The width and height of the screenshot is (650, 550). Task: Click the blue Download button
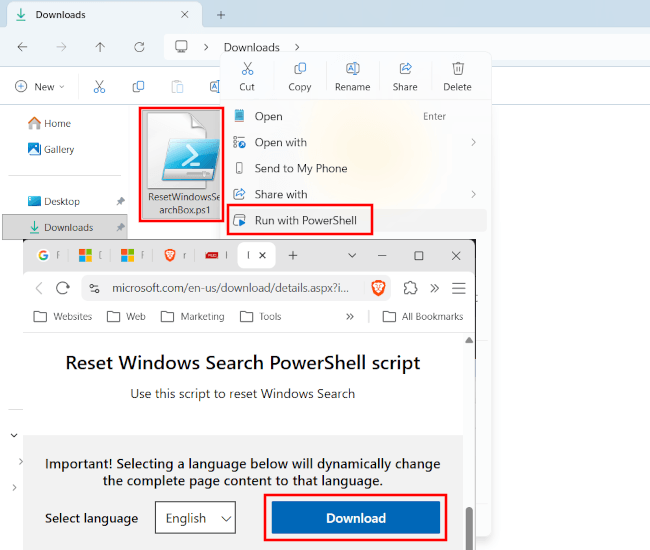point(356,517)
